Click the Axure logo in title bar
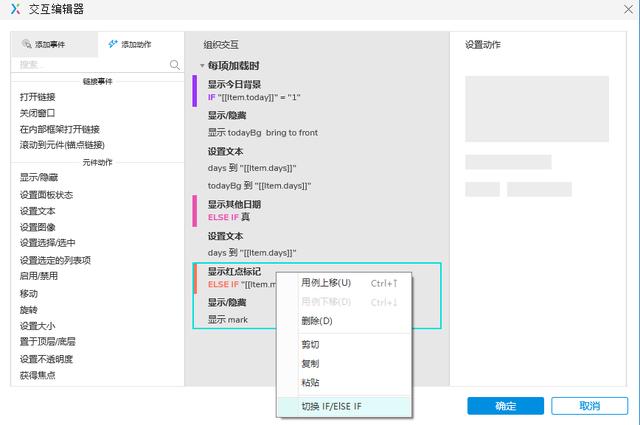This screenshot has height=425, width=640. tap(16, 9)
